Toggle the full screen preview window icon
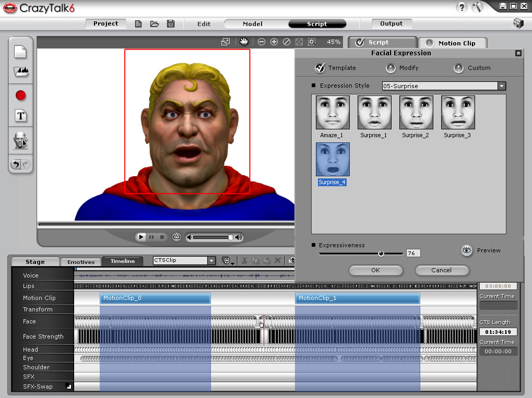Viewport: 532px width, 398px height. 226,42
